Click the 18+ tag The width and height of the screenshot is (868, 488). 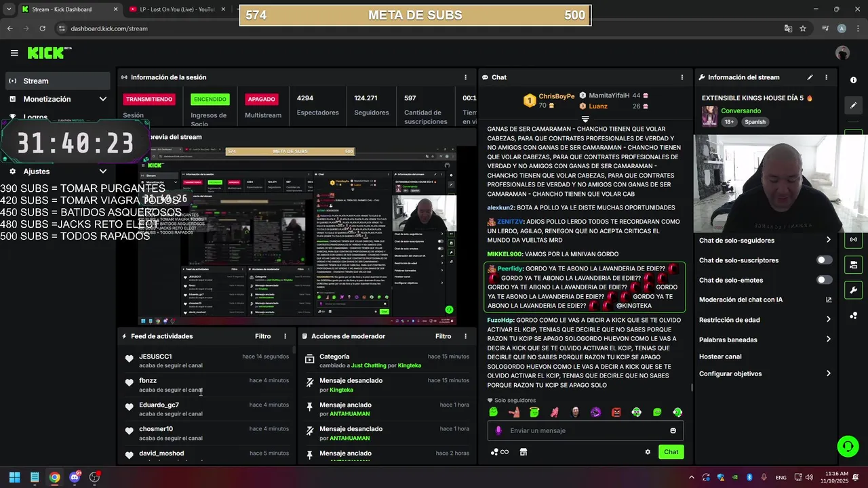click(729, 122)
